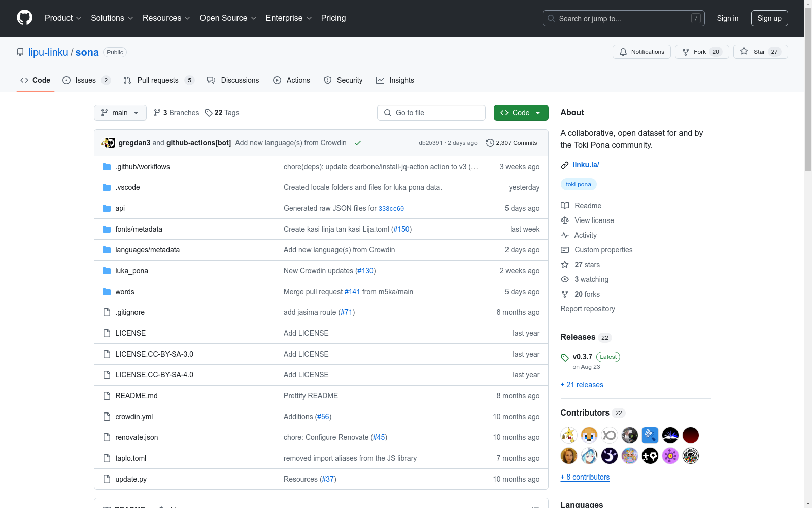The height and width of the screenshot is (508, 812).
Task: Click the link icon beside linku.la
Action: point(565,165)
